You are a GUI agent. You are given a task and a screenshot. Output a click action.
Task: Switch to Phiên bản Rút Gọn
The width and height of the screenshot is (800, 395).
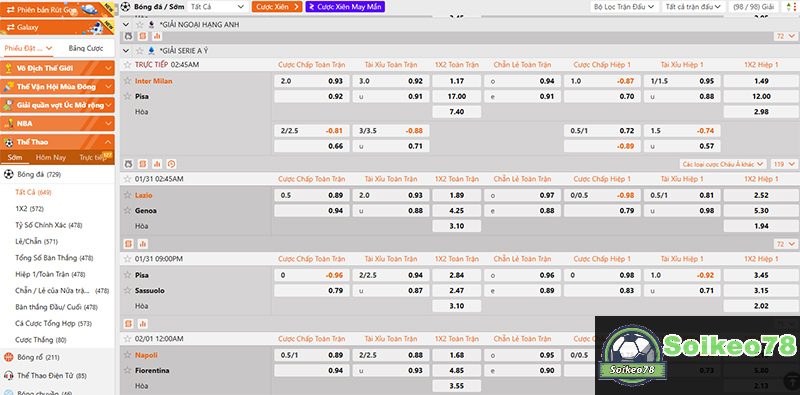[57, 9]
